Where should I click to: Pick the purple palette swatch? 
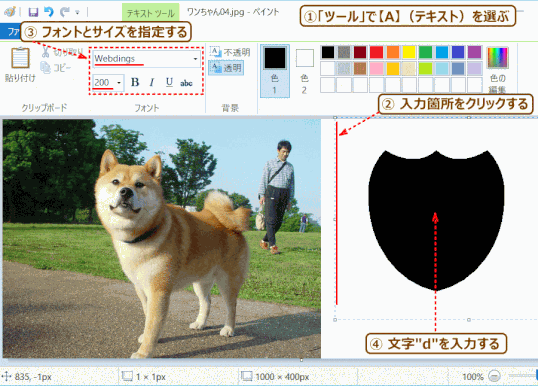475,52
